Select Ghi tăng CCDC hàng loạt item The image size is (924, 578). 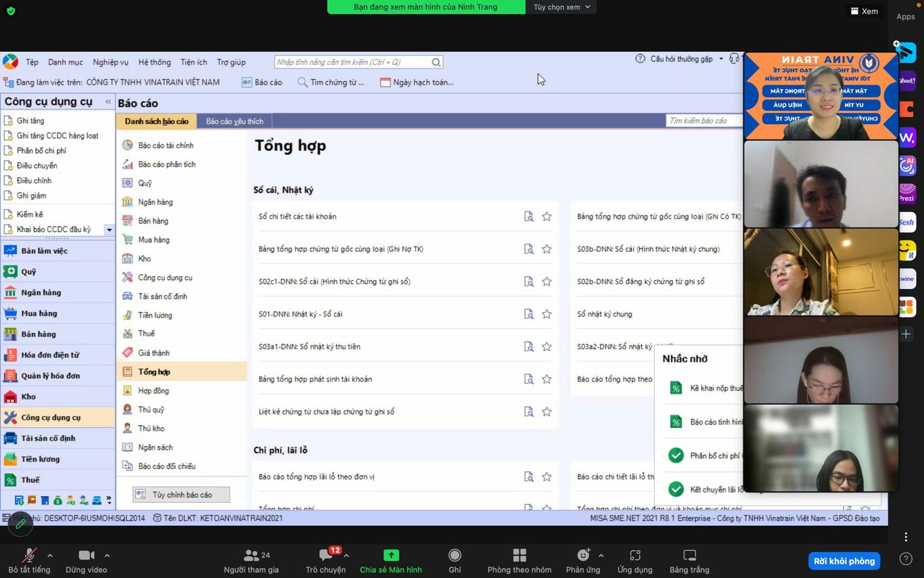[x=57, y=135]
